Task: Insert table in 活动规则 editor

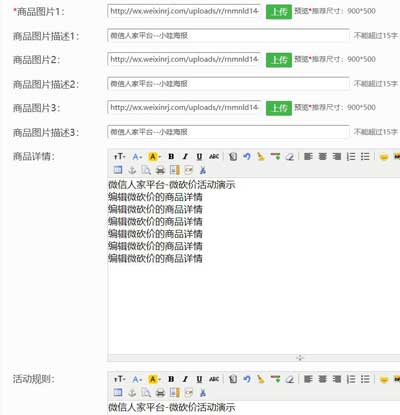Action: coord(118,393)
